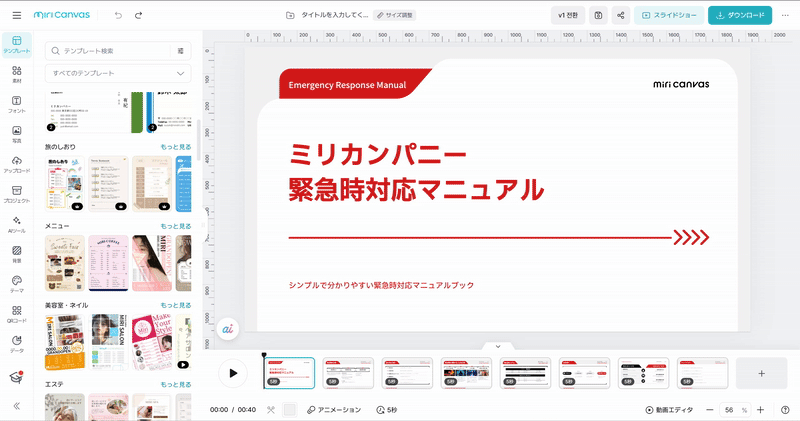Start the スライドショー slideshow
The width and height of the screenshot is (800, 421).
pos(669,15)
